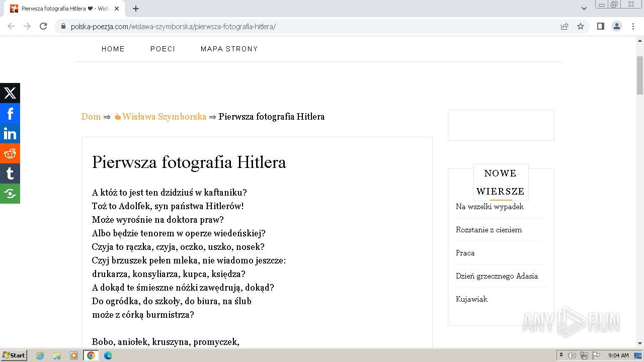Screen dimensions: 644x362
Task: Open poem Praca
Action: (465, 253)
